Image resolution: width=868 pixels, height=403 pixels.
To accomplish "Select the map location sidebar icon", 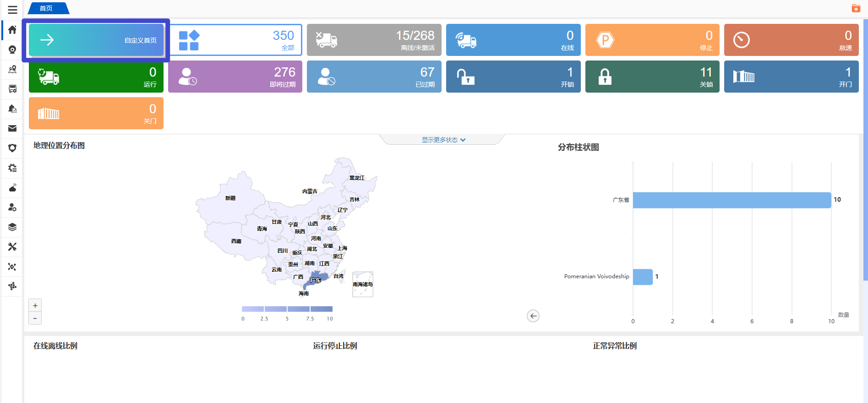I will click(x=12, y=69).
